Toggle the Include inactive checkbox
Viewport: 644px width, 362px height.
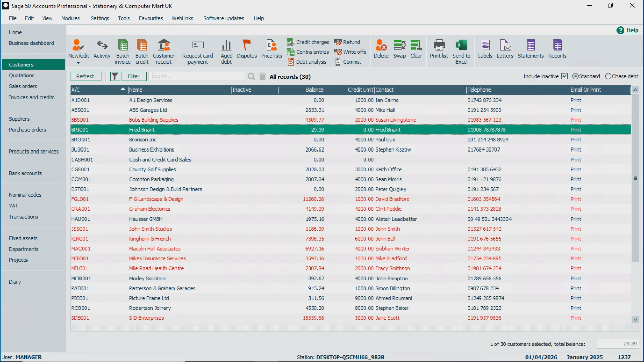click(x=565, y=76)
